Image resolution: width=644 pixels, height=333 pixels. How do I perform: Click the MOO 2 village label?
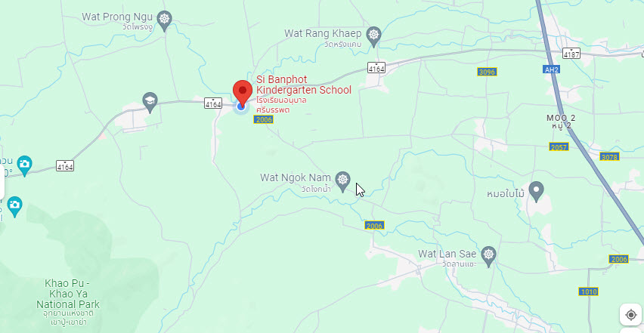pos(561,118)
